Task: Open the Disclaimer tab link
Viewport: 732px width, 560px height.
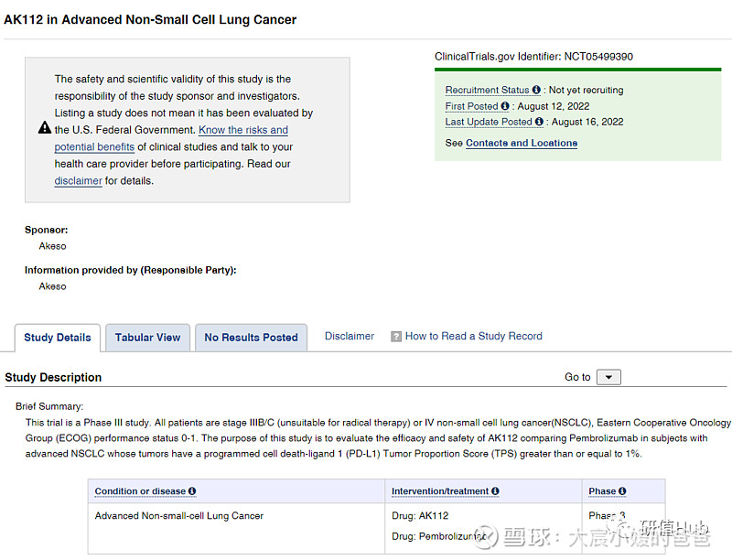Action: 350,337
